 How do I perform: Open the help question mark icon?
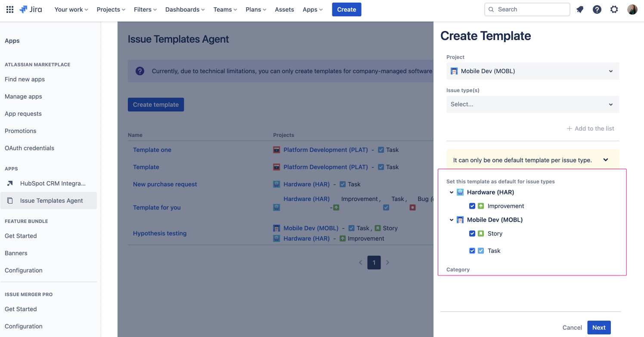point(597,9)
